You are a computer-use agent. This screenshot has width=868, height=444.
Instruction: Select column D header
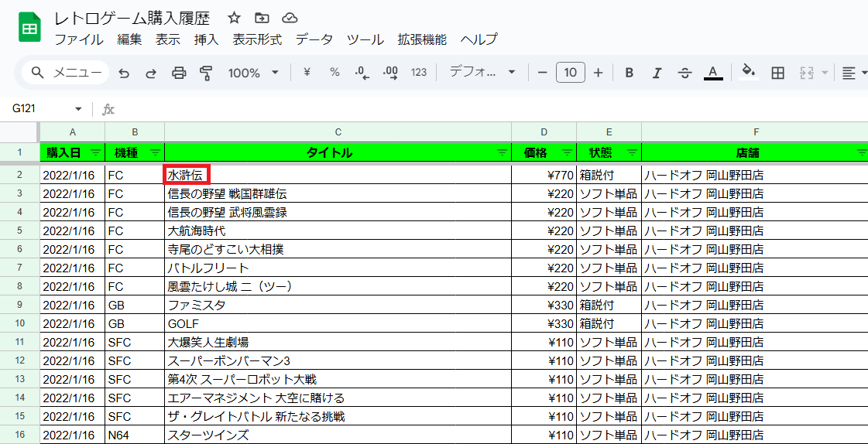544,131
